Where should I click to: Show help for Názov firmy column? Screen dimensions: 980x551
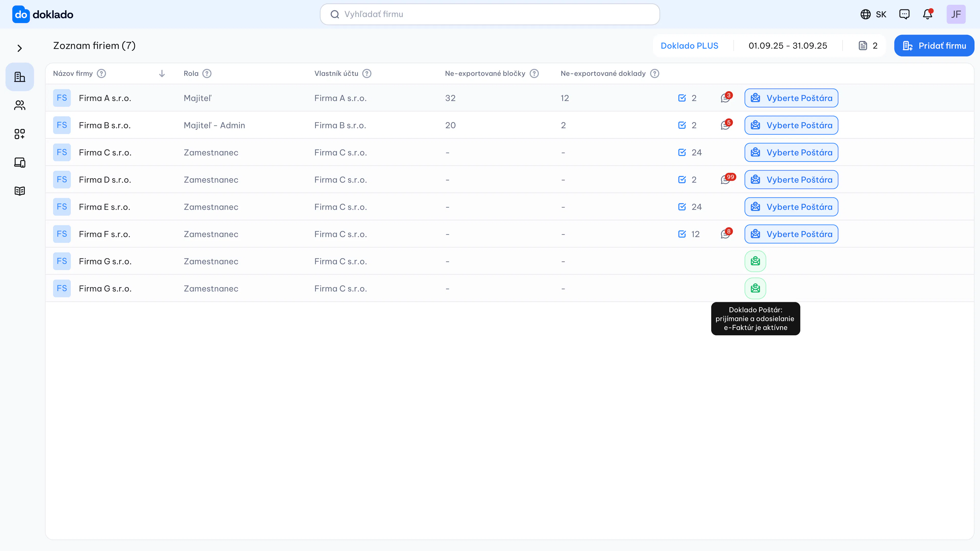click(x=101, y=73)
